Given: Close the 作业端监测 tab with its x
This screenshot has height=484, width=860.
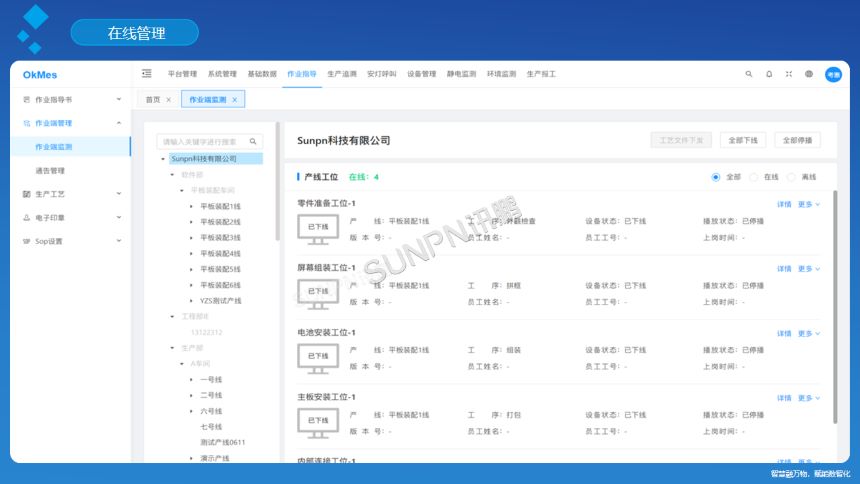Looking at the screenshot, I should (x=235, y=100).
